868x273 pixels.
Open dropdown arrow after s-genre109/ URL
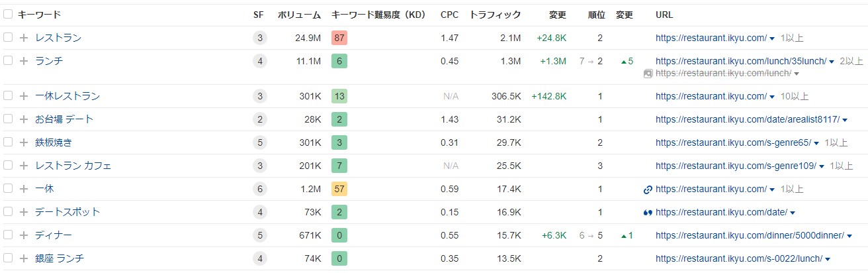tap(821, 166)
